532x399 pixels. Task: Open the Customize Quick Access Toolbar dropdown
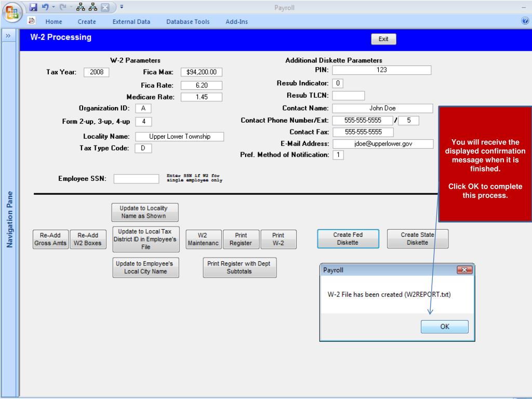122,7
